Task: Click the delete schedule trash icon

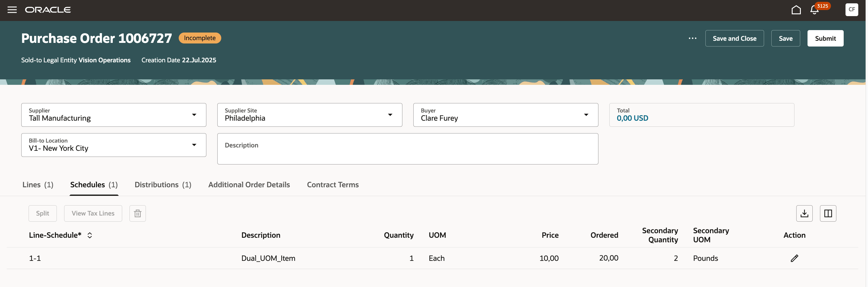Action: tap(137, 213)
